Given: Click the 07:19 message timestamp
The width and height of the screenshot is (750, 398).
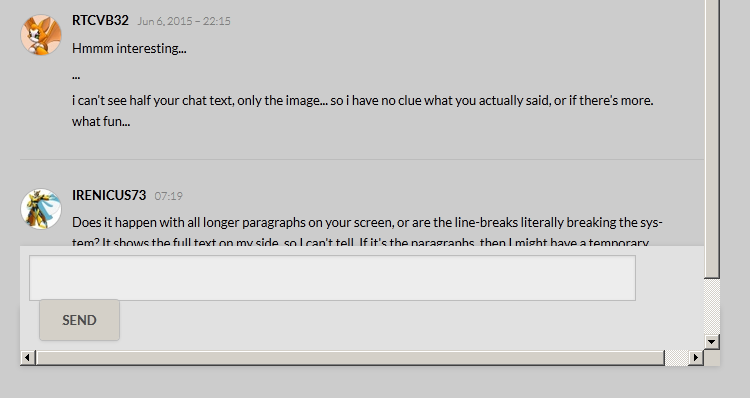Looking at the screenshot, I should click(x=168, y=196).
